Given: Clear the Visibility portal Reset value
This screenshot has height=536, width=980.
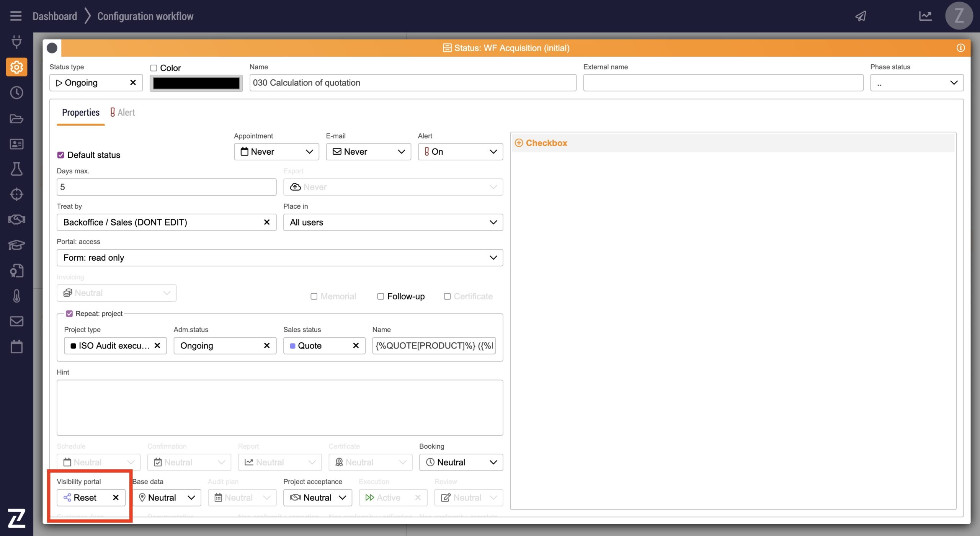Looking at the screenshot, I should (x=116, y=497).
